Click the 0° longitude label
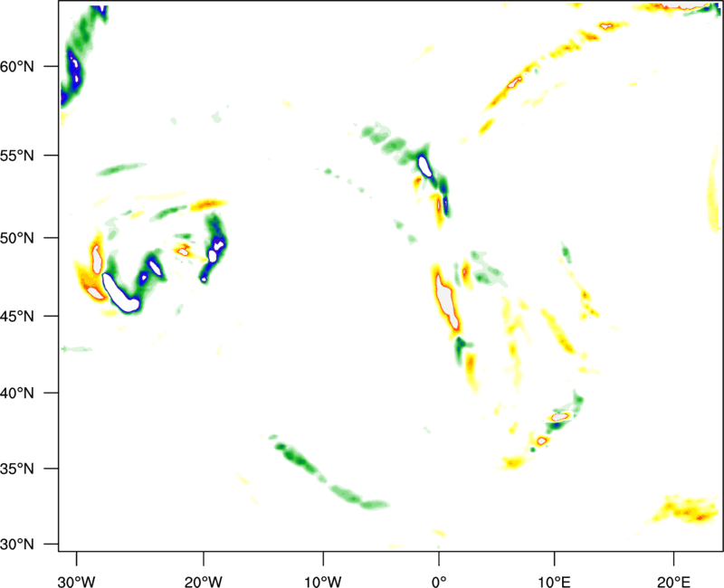The image size is (724, 588). pos(439,582)
